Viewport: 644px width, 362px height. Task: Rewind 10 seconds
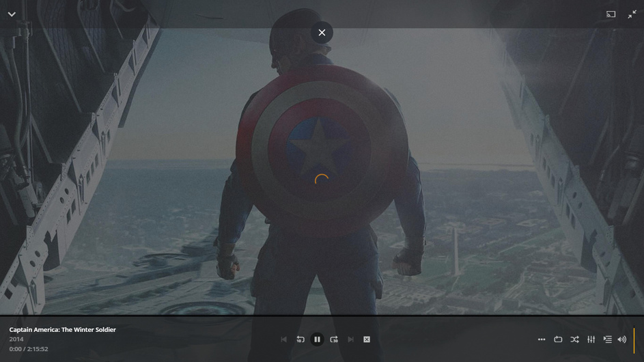300,339
